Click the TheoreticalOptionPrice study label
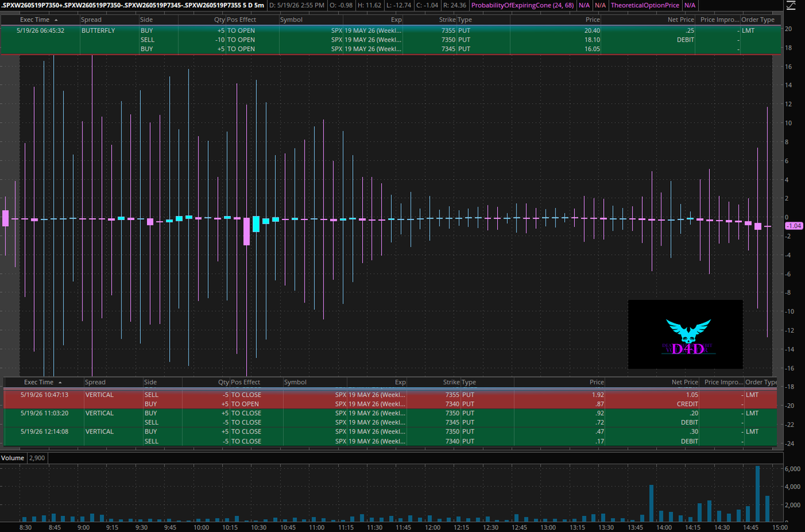This screenshot has width=805, height=532. pos(644,5)
